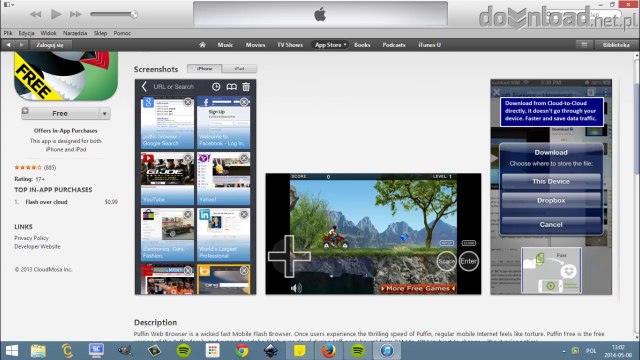640x360 pixels.
Task: Open the Inkscape taskbar icon
Action: 271,351
